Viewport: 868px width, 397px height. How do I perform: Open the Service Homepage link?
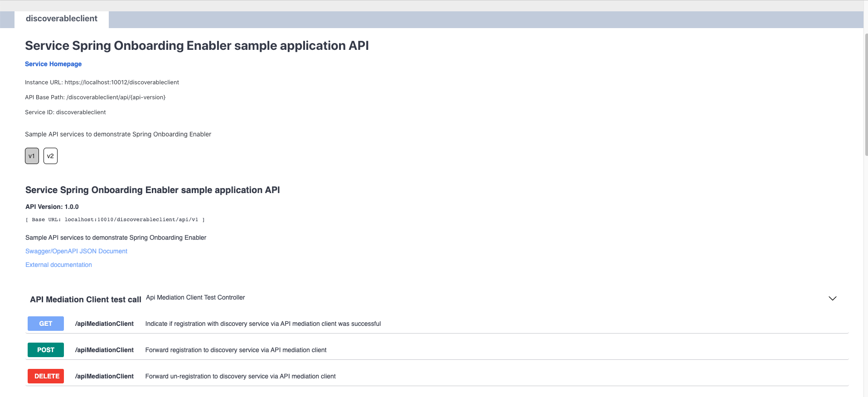53,64
